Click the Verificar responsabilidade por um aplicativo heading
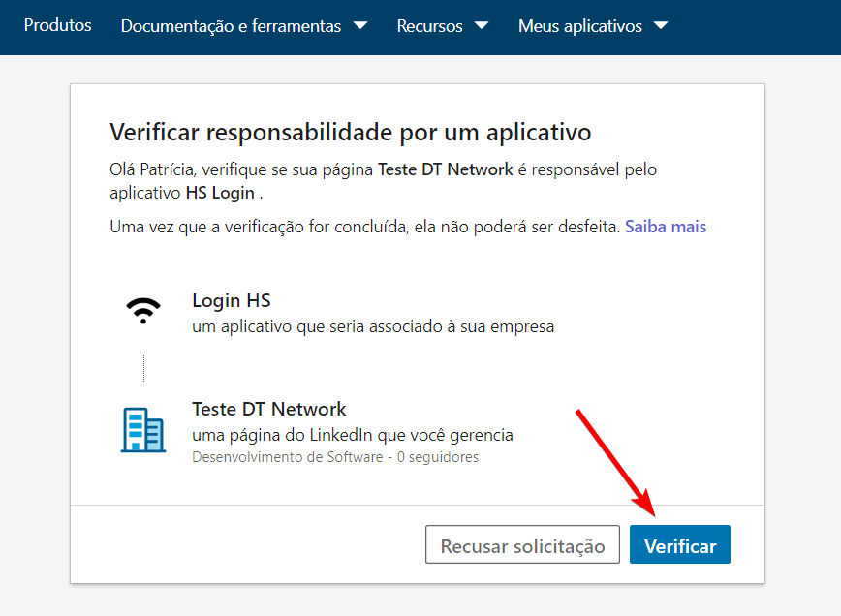Image resolution: width=841 pixels, height=616 pixels. [350, 132]
